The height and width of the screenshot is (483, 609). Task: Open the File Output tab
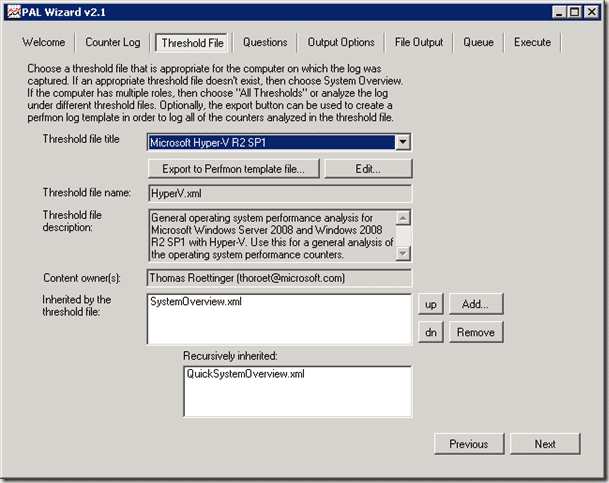[x=419, y=43]
